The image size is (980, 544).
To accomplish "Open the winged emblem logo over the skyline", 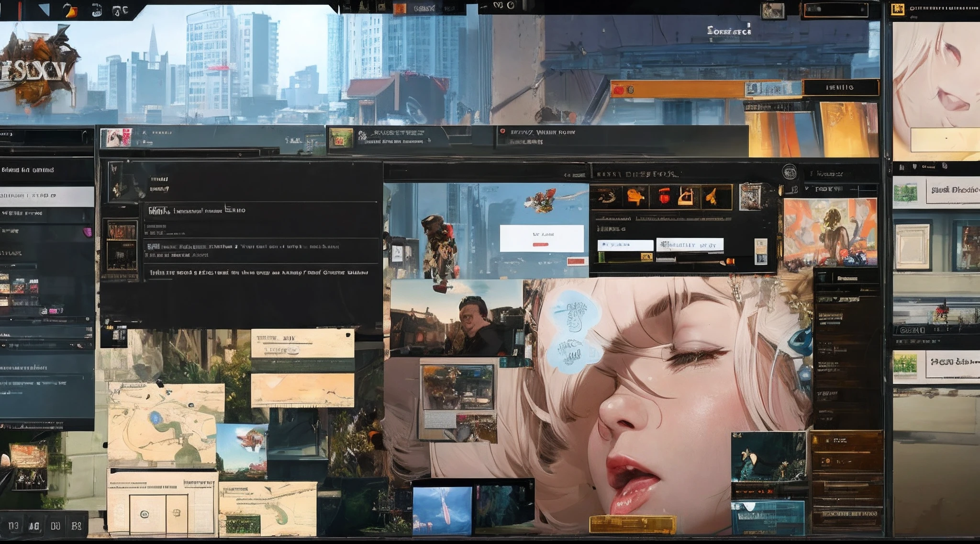I will point(38,66).
